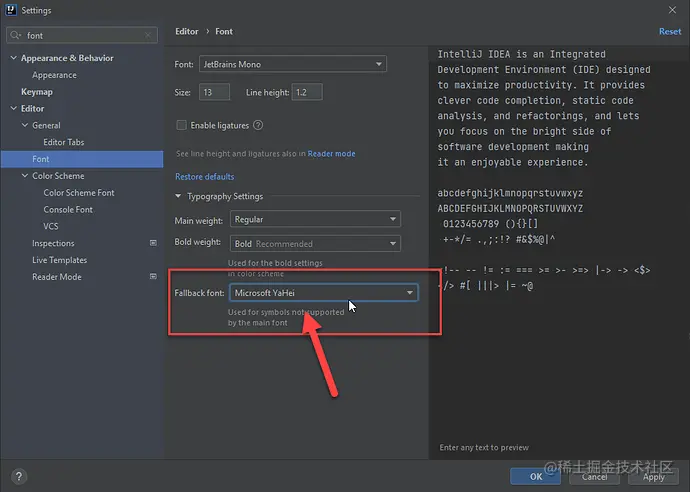Collapse the Appearance & Behavior tree node
Image resolution: width=690 pixels, height=492 pixels.
point(14,58)
